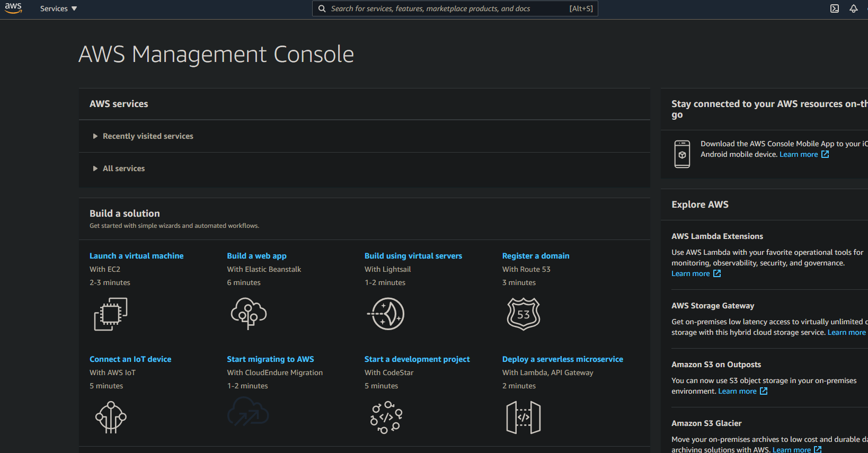Open Deploy a serverless microservice link
Viewport: 868px width, 453px height.
[x=563, y=359]
